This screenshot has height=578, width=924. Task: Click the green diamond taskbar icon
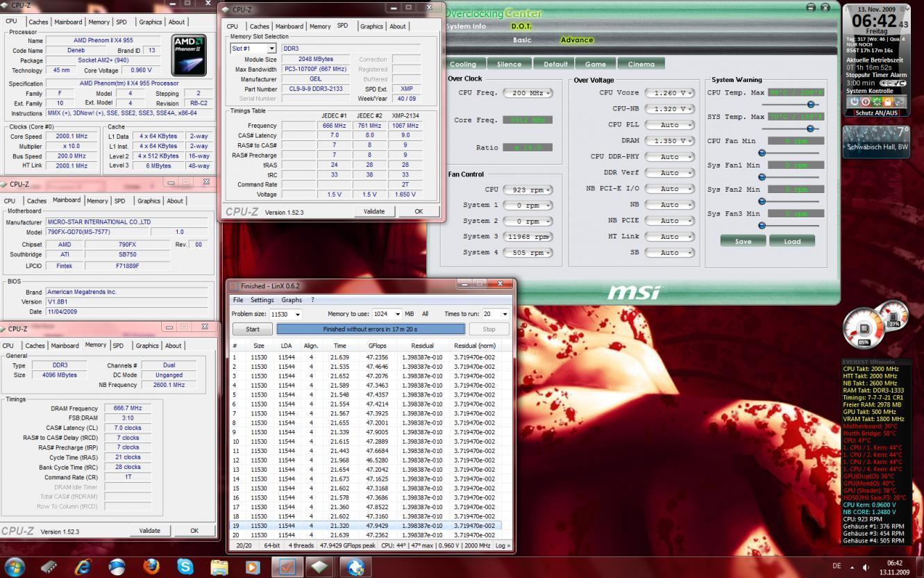click(x=320, y=567)
